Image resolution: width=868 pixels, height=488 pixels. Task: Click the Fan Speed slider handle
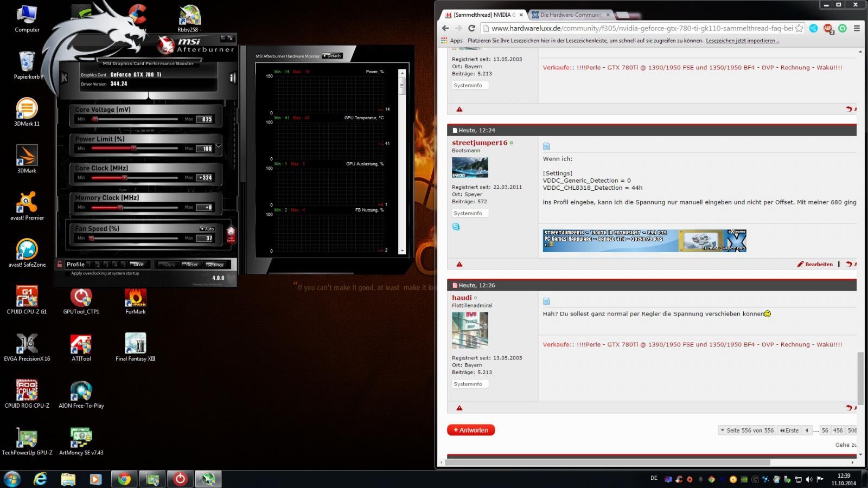pos(91,237)
